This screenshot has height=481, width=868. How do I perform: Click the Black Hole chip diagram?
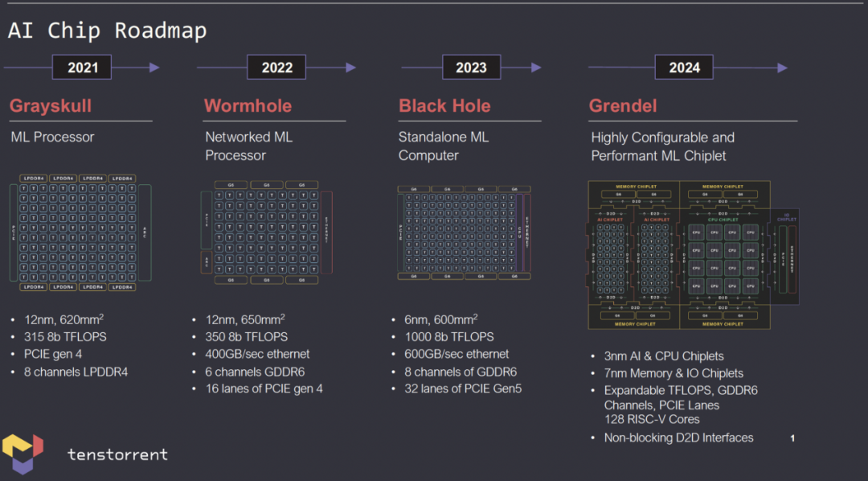(464, 232)
